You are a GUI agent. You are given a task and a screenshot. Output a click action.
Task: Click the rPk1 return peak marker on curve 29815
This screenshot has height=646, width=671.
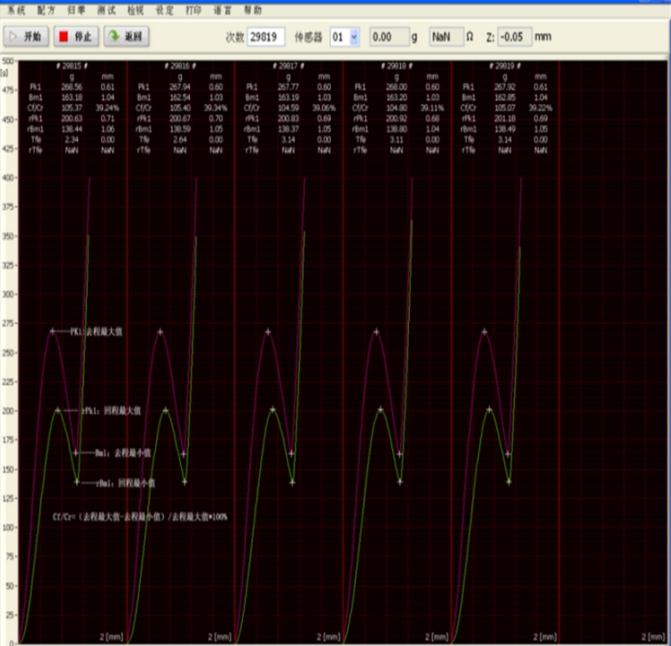58,410
